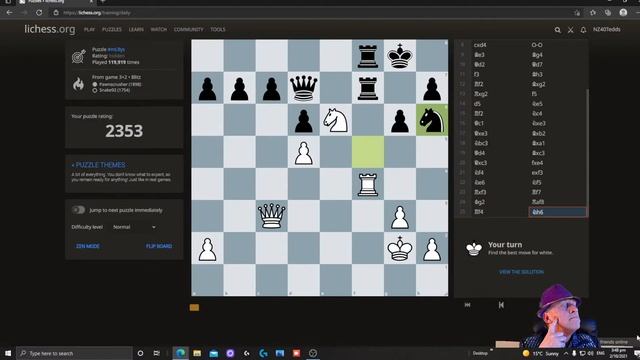Reload the page in browser
This screenshot has height=360, width=640.
pos(39,13)
